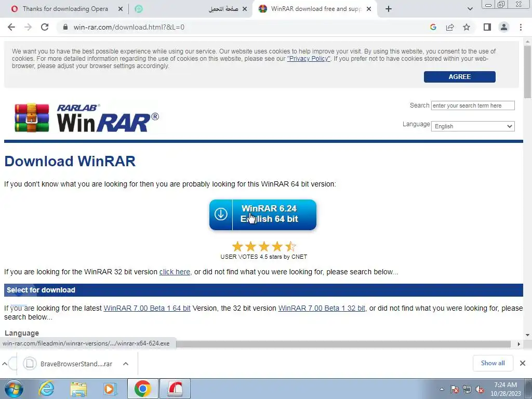The width and height of the screenshot is (532, 399).
Task: Open WinRAR 7.00 Beta 1 32 bit link
Action: tap(322, 308)
